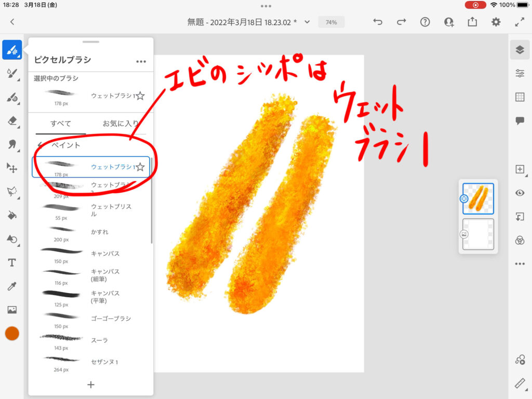Click the Undo arrow

click(x=378, y=22)
